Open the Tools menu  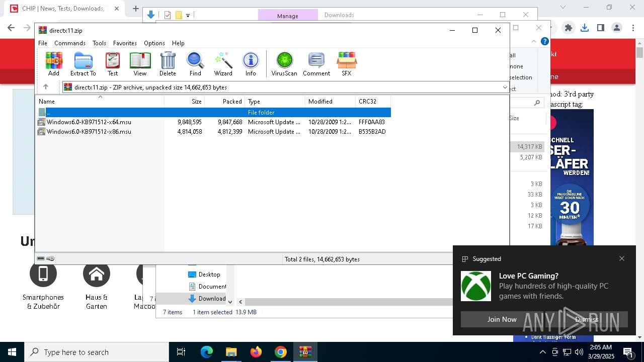click(x=99, y=43)
